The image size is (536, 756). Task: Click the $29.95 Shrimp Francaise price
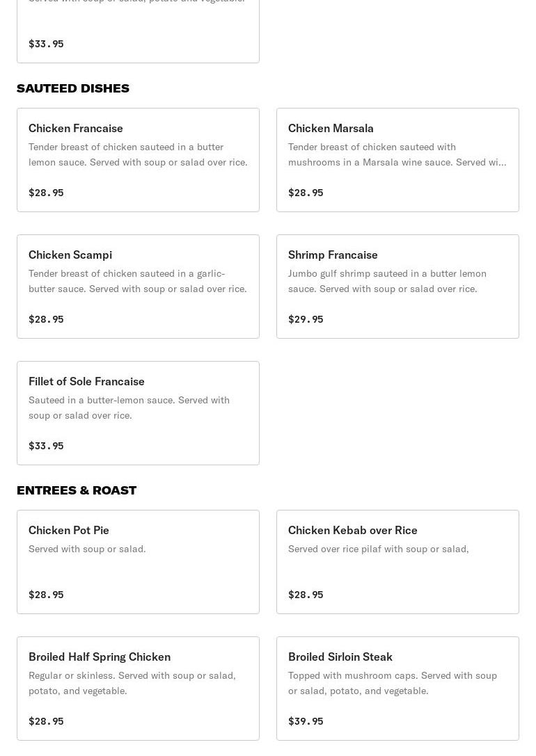(x=306, y=319)
